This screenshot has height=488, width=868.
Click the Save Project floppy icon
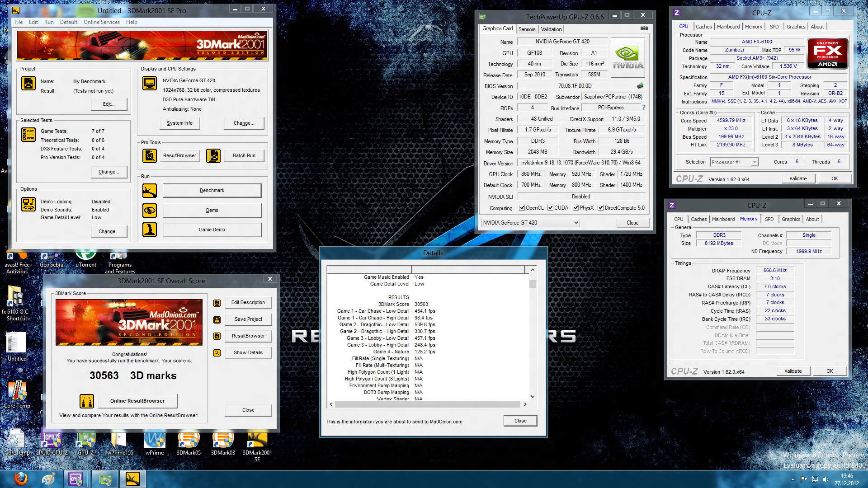(x=217, y=319)
